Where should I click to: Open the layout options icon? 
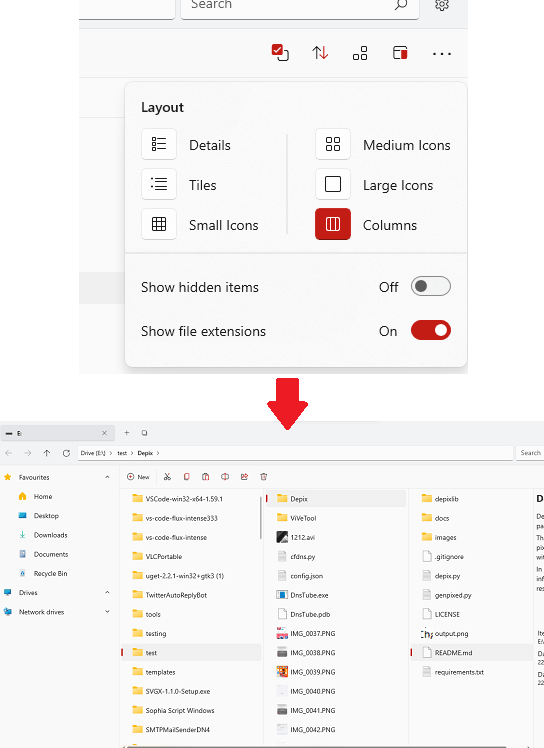(x=360, y=52)
